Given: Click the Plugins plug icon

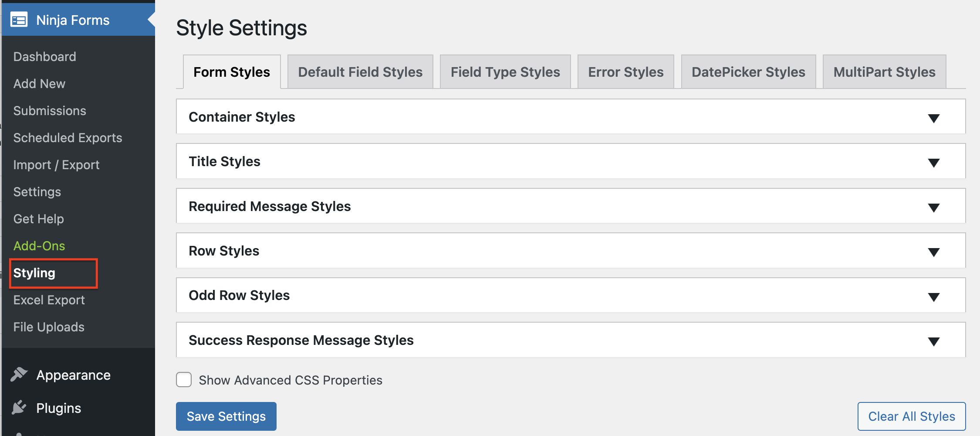Looking at the screenshot, I should coord(20,408).
